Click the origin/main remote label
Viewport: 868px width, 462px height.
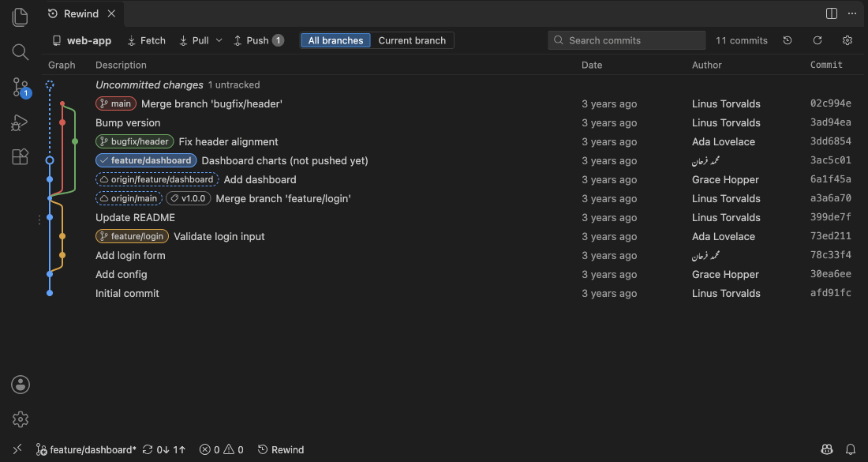[129, 198]
